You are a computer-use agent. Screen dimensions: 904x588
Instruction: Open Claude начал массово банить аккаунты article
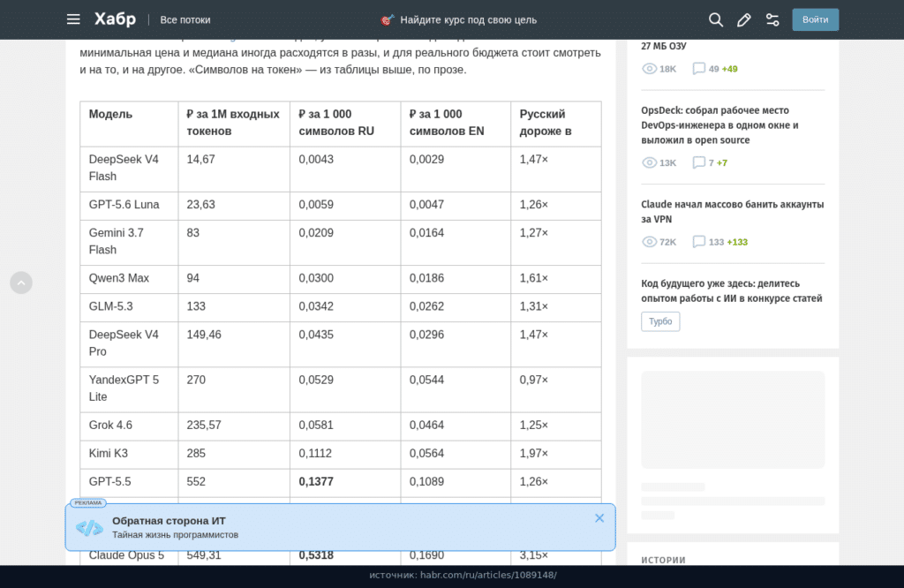point(732,212)
